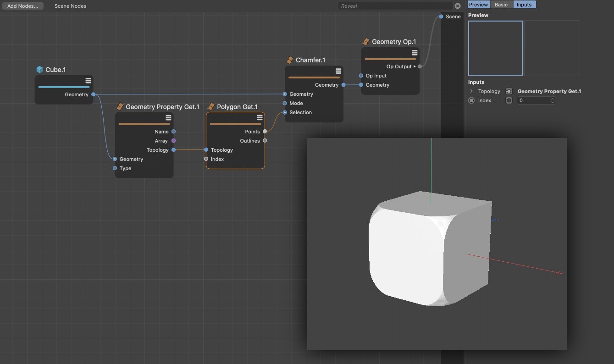
Task: Toggle the Index animation circle button
Action: (471, 100)
